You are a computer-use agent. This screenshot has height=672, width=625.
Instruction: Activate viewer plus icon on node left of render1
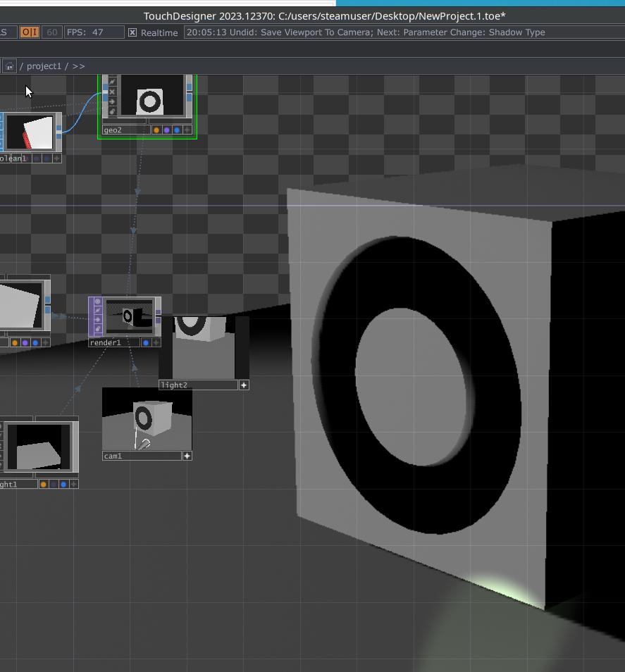(x=45, y=342)
